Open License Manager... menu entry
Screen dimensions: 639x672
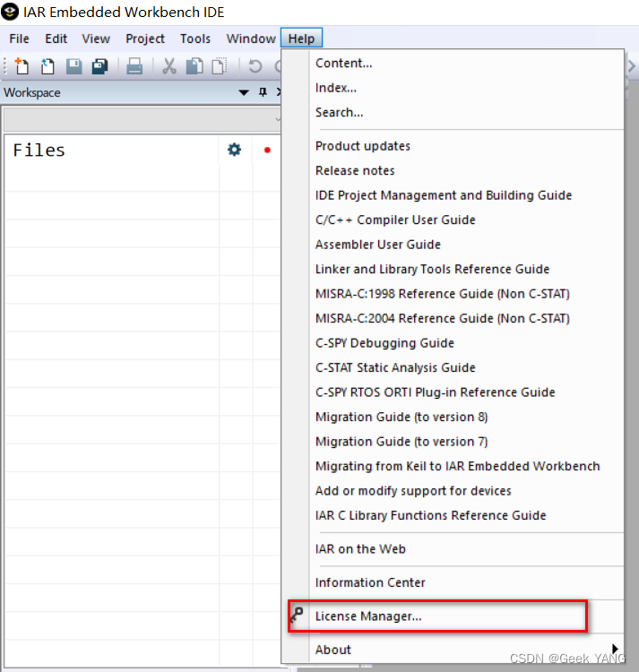pyautogui.click(x=453, y=616)
